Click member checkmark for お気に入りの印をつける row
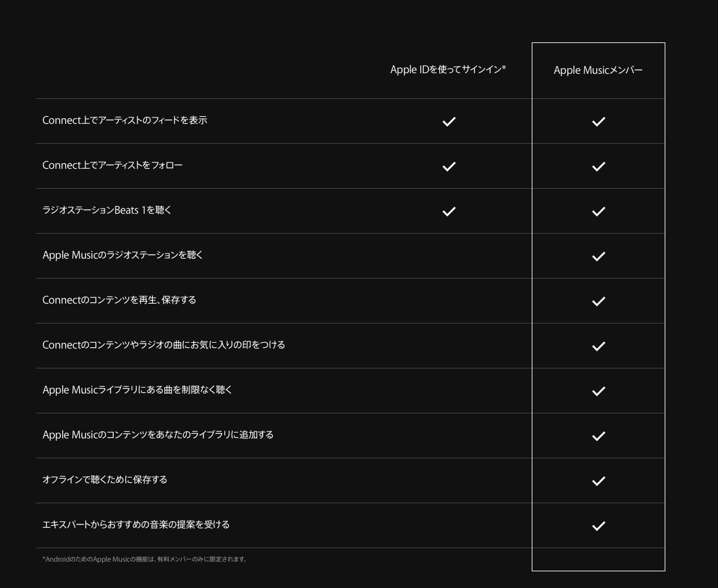 [x=599, y=346]
